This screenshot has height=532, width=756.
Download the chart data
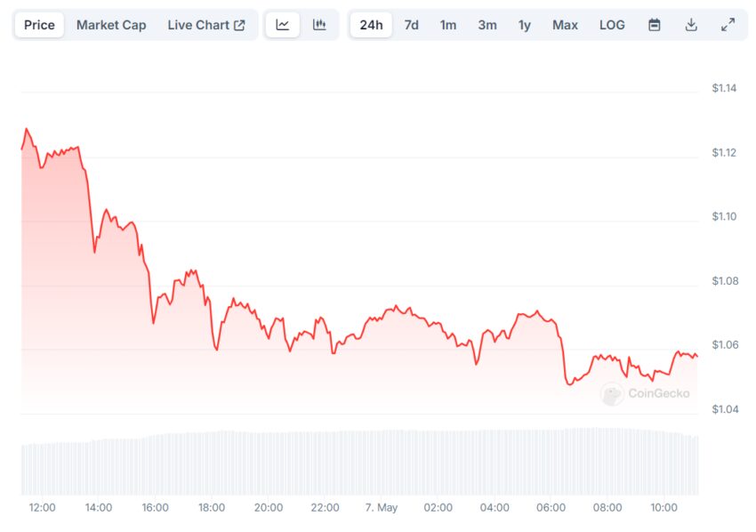pyautogui.click(x=691, y=25)
